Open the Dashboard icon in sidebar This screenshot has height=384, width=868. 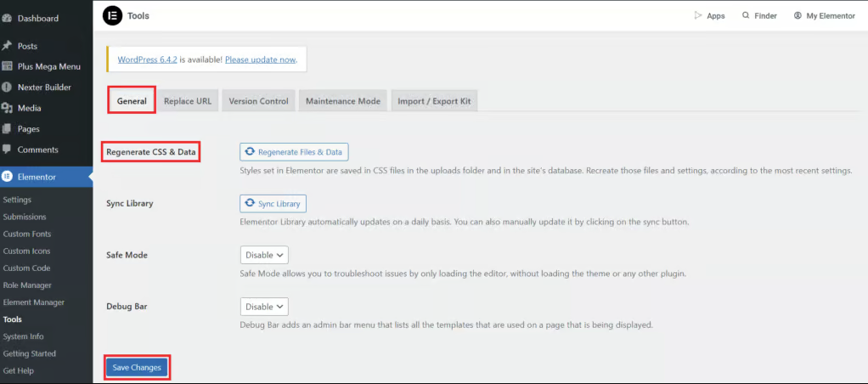tap(8, 18)
